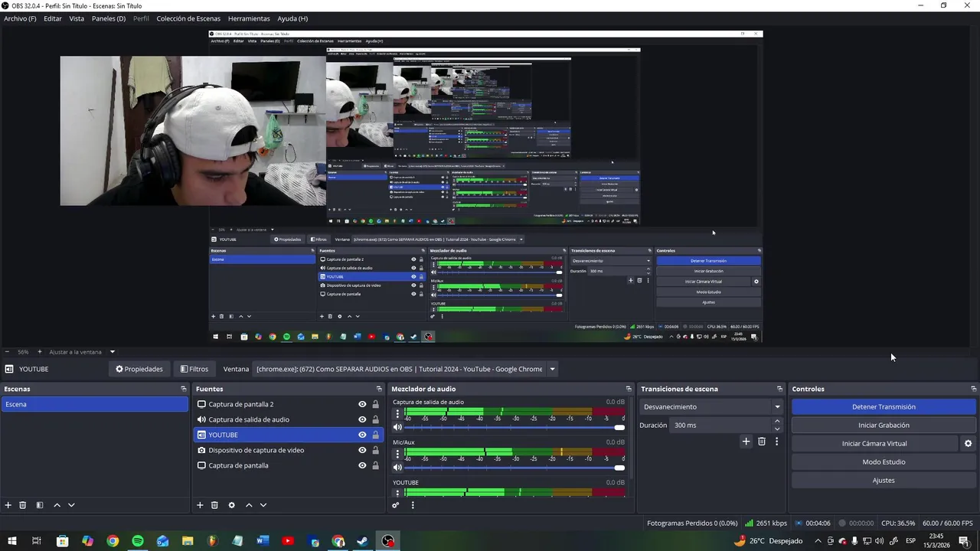Delete the selected scene using trash icon

coord(23,505)
